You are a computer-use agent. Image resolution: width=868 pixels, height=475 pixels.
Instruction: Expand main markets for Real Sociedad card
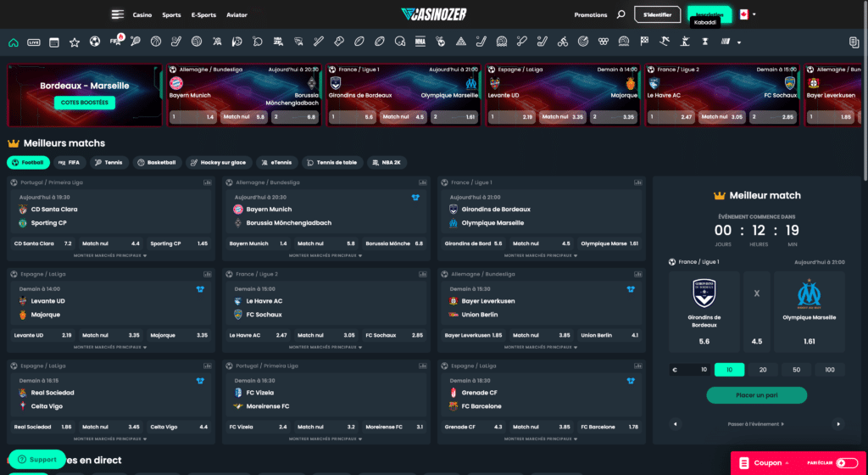point(110,439)
